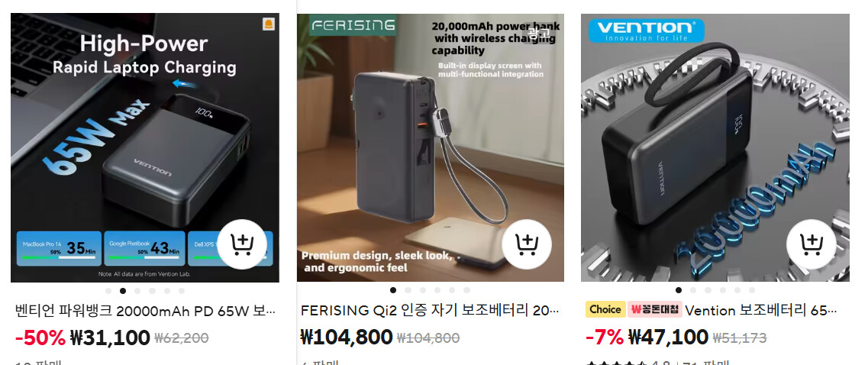Image resolution: width=868 pixels, height=365 pixels.
Task: Click the ₩31,100 discounted price
Action: 110,338
